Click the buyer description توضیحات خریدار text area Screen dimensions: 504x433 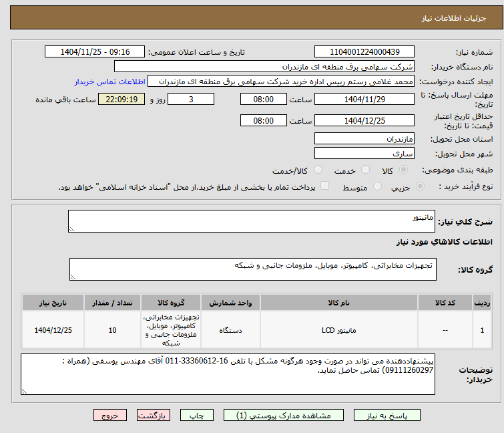coord(228,374)
